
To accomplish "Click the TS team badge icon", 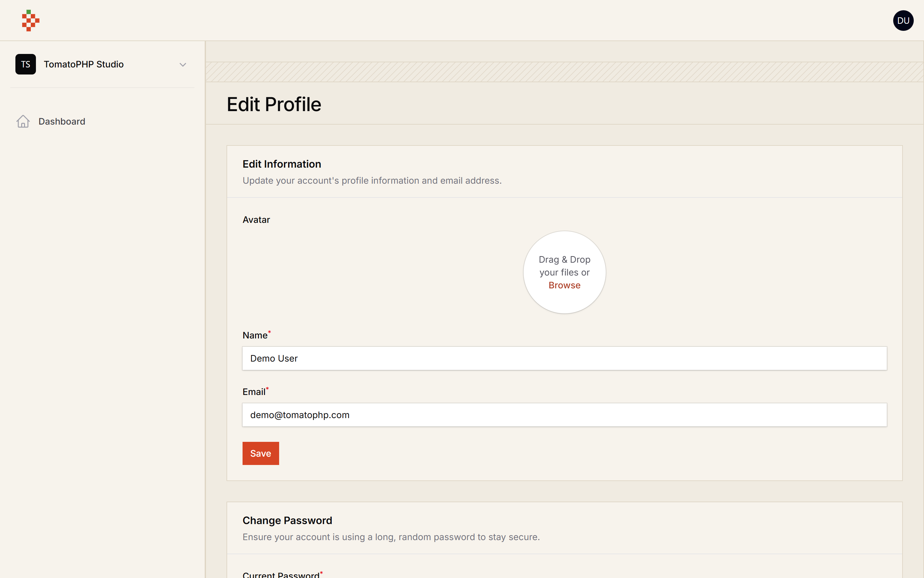I will click(26, 64).
